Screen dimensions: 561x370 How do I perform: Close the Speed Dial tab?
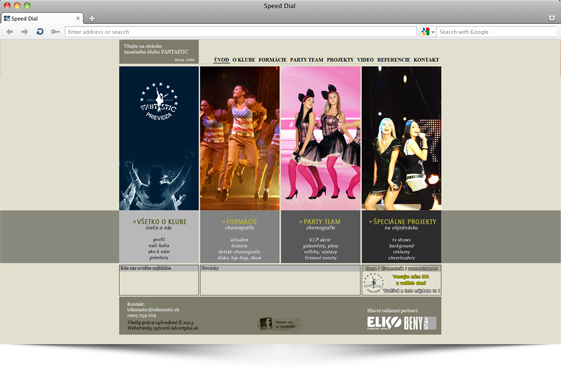(78, 18)
